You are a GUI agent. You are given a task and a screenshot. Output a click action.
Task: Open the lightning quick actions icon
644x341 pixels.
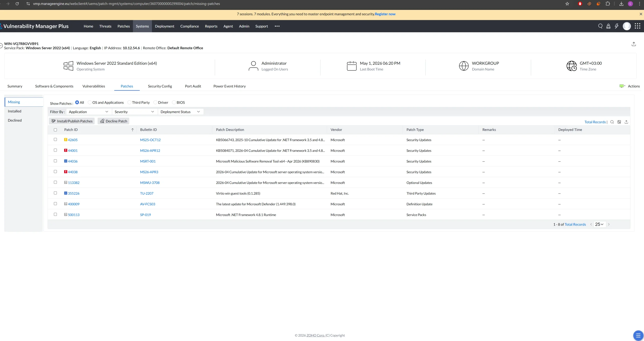coord(617,26)
